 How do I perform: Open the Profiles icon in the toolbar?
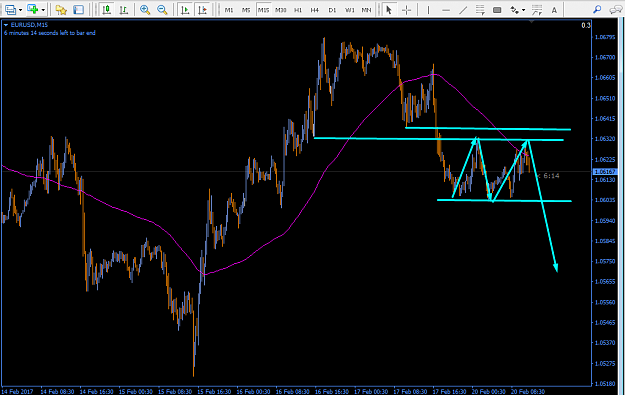(x=10, y=10)
